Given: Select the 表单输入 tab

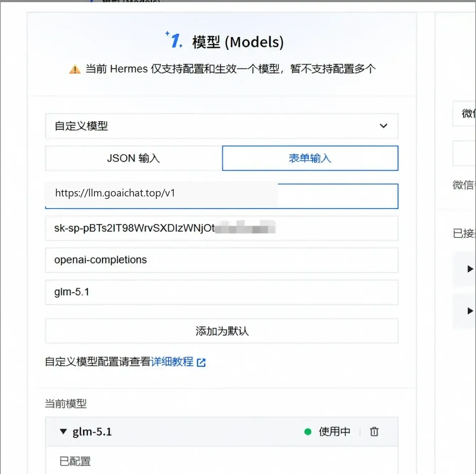Looking at the screenshot, I should coord(310,158).
